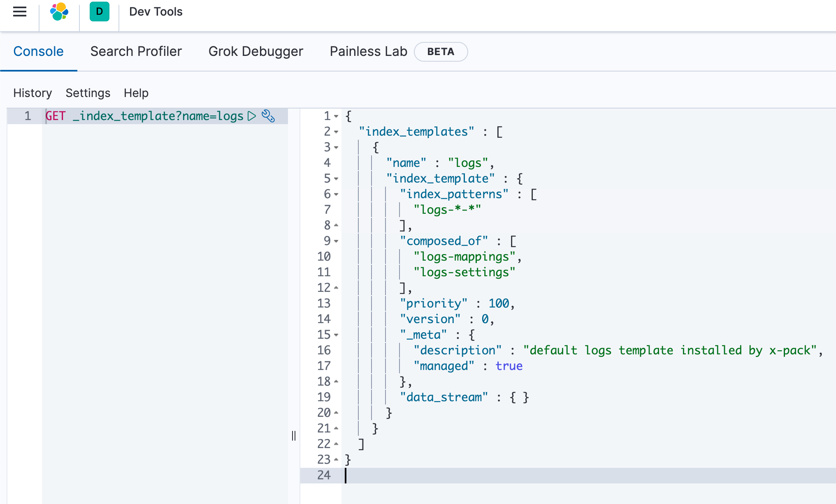This screenshot has width=836, height=504.
Task: Open the History link
Action: [33, 93]
